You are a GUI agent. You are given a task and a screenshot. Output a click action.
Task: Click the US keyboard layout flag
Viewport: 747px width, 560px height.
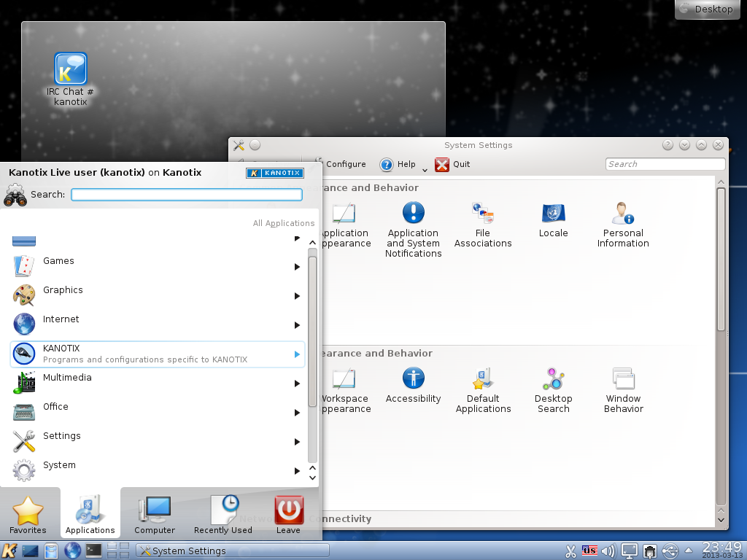(x=589, y=551)
